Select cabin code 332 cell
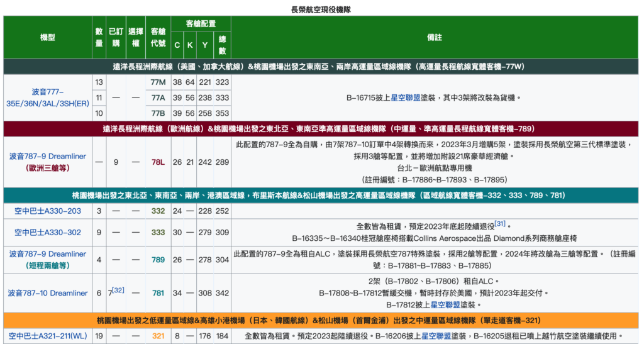Screen dimensions: 644x344 [158, 211]
